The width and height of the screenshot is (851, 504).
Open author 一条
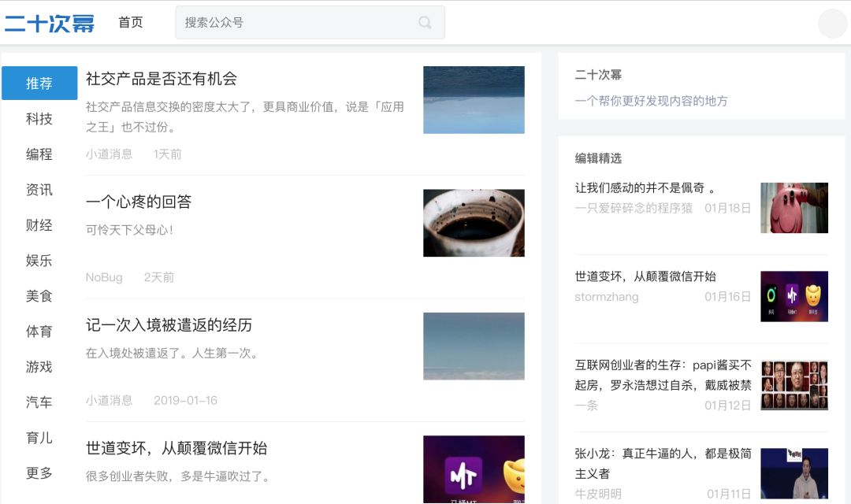tap(586, 406)
